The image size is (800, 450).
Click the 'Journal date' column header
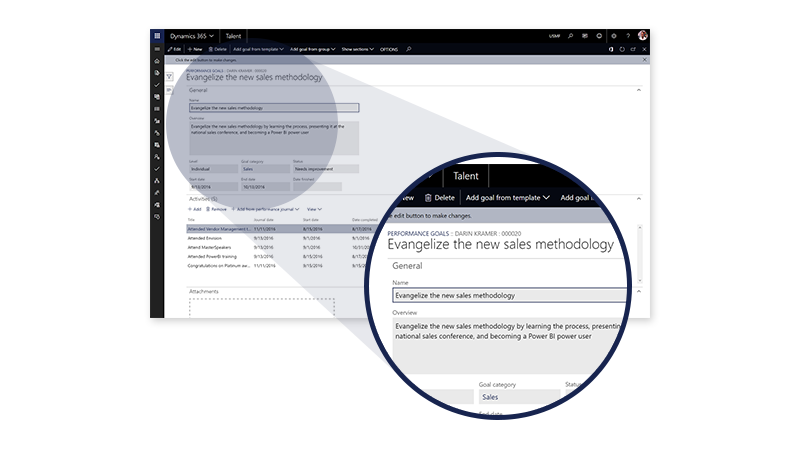coord(263,220)
